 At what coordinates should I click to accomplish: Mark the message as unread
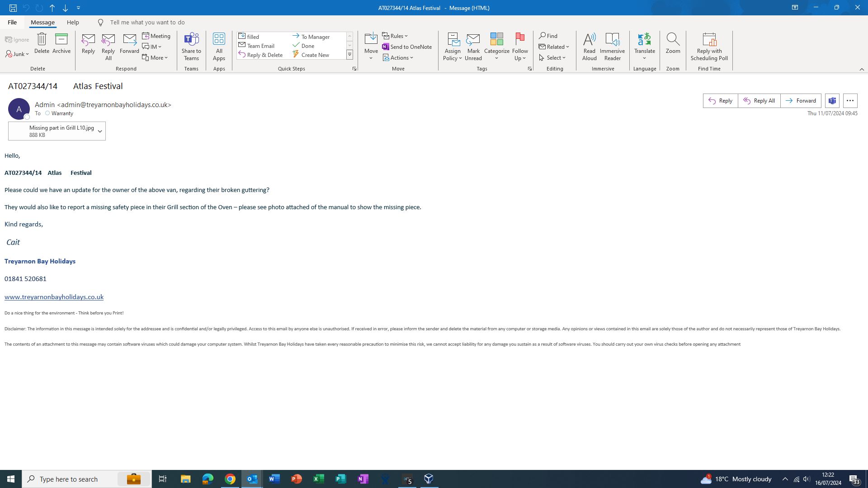[473, 46]
